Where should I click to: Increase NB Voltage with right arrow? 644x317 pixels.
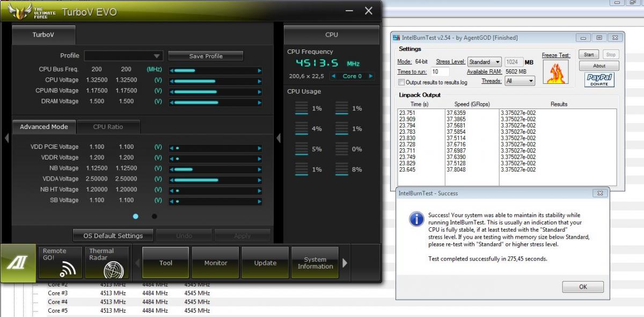coord(260,169)
